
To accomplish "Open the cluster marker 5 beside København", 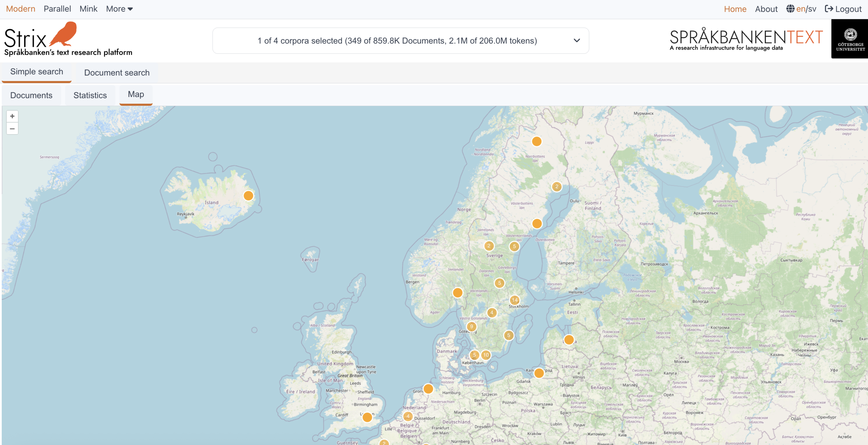I will (x=474, y=355).
